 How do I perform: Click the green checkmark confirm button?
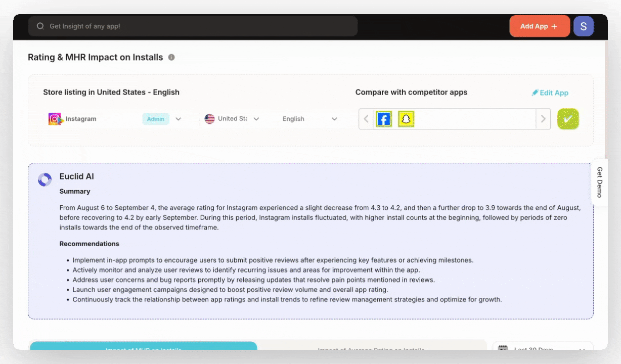click(x=567, y=119)
